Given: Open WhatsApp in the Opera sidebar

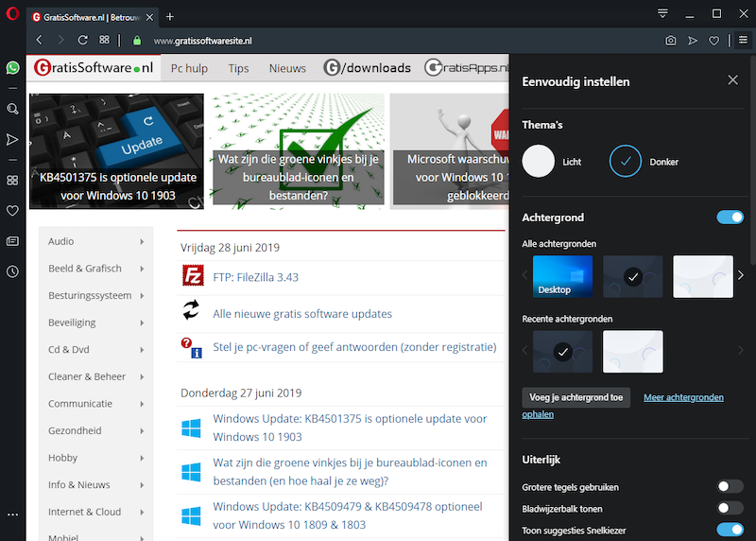Looking at the screenshot, I should pyautogui.click(x=12, y=68).
